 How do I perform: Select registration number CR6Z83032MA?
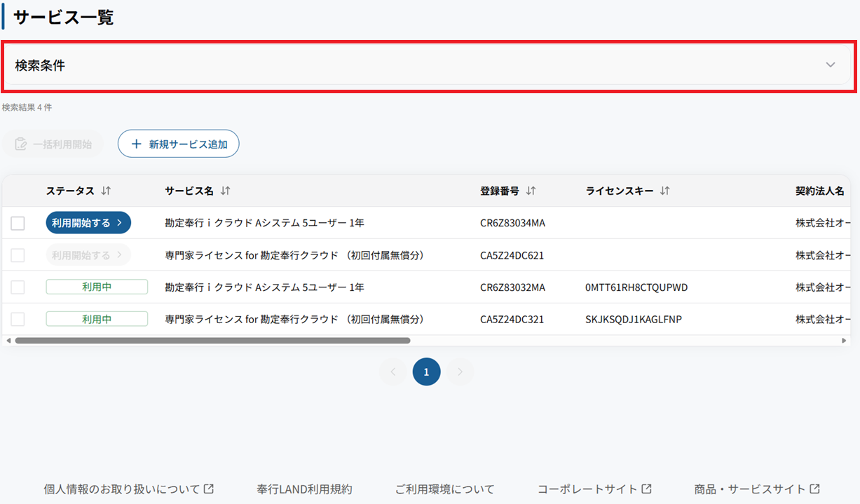click(x=512, y=287)
